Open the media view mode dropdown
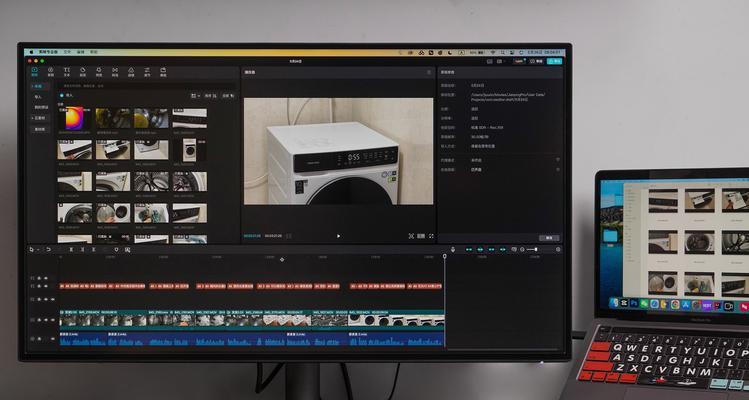 click(196, 96)
